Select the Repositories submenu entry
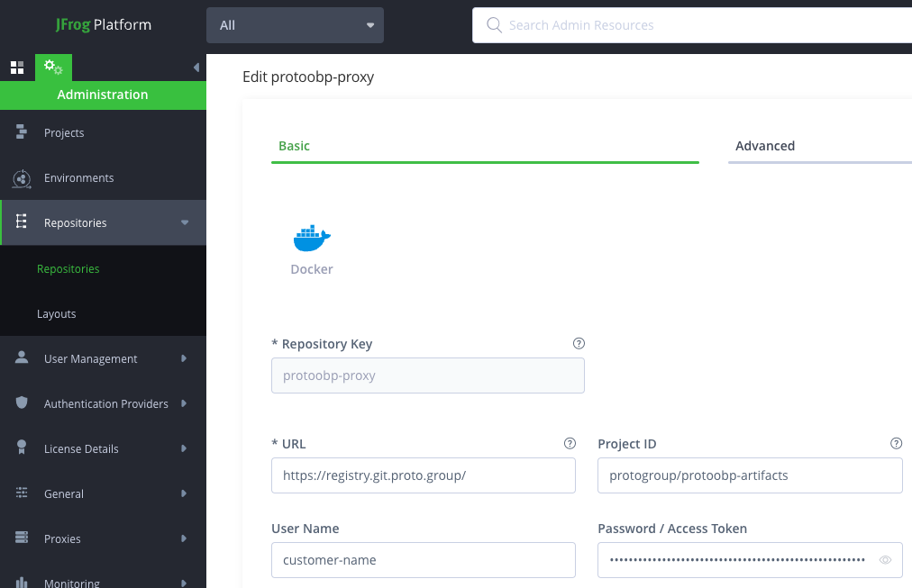The height and width of the screenshot is (588, 912). click(x=68, y=268)
